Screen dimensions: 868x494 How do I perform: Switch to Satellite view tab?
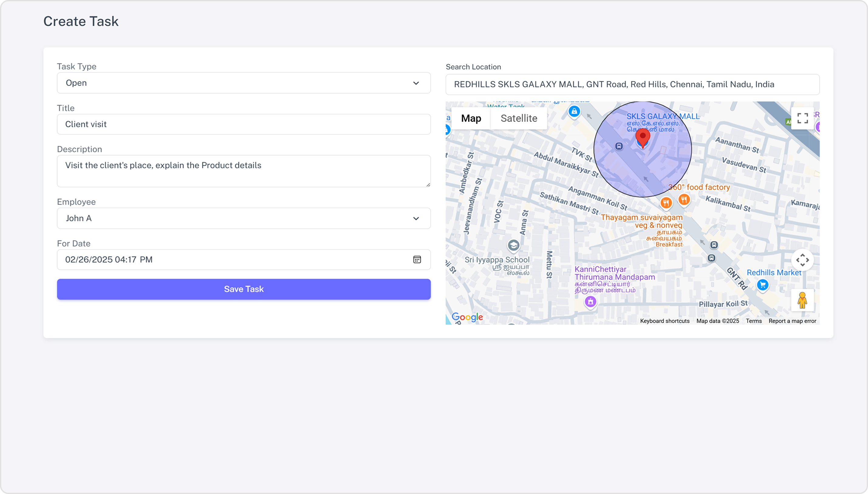[519, 118]
